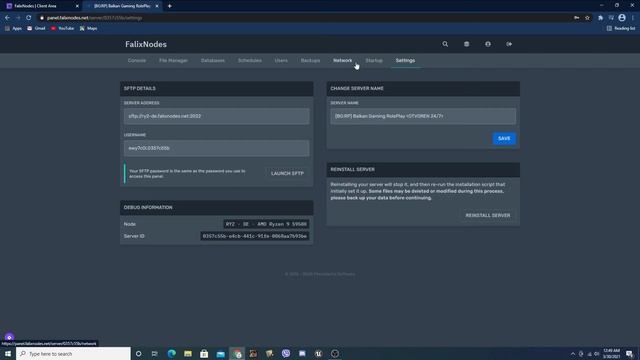640x360 pixels.
Task: Switch to the Backups tab
Action: coord(310,60)
